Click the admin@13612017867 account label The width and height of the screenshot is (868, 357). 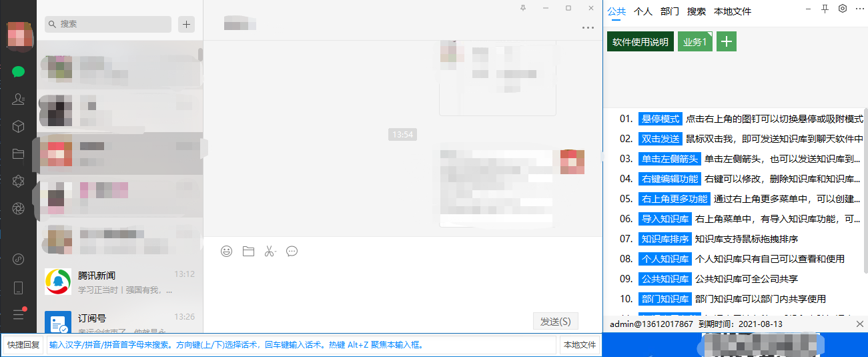(652, 324)
